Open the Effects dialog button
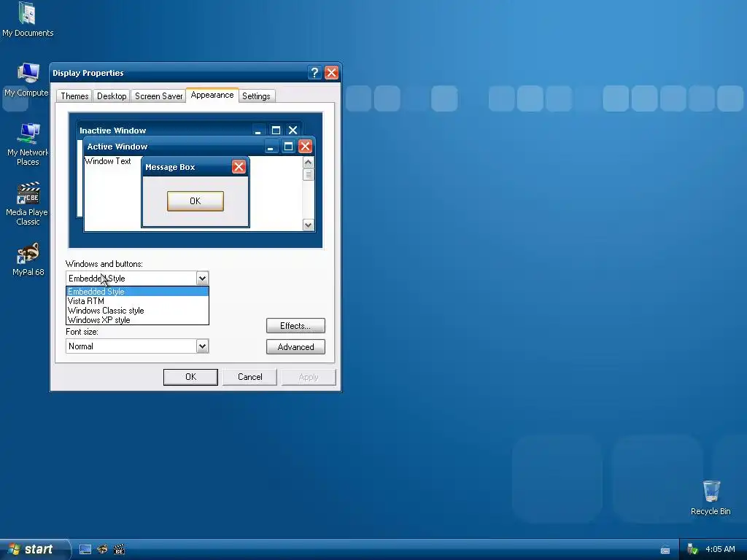This screenshot has height=560, width=747. tap(295, 326)
